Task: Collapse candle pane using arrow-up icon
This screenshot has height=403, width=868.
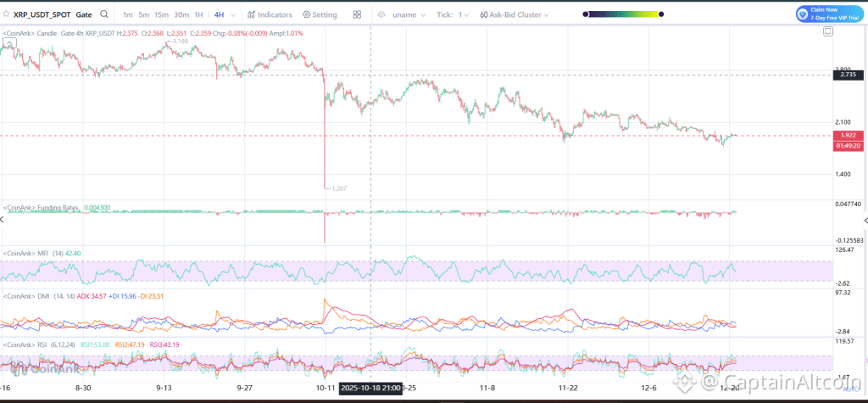Action: pos(9,42)
